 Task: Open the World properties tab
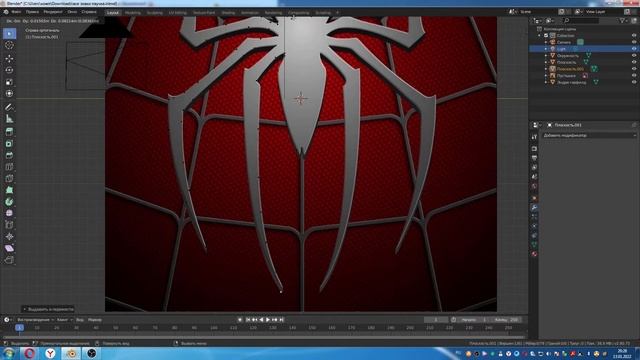pyautogui.click(x=534, y=186)
